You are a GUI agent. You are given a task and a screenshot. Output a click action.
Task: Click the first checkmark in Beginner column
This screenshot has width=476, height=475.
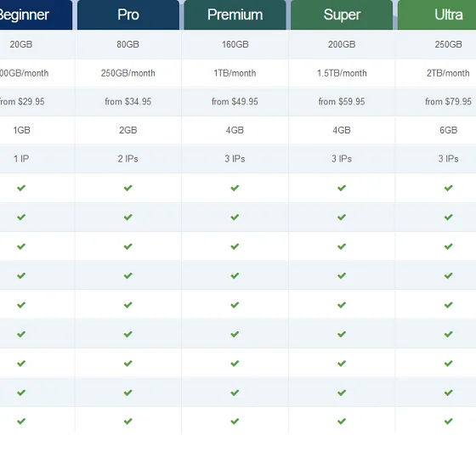pyautogui.click(x=21, y=188)
